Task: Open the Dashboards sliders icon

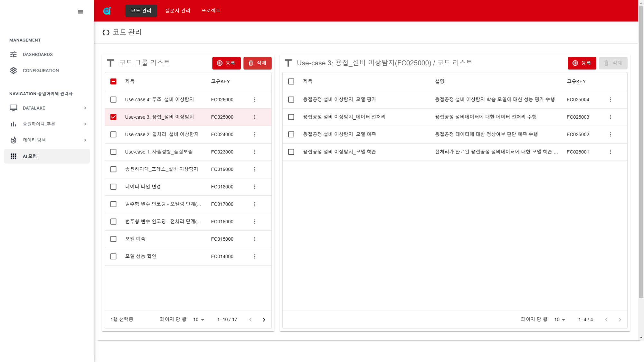Action: [x=13, y=54]
